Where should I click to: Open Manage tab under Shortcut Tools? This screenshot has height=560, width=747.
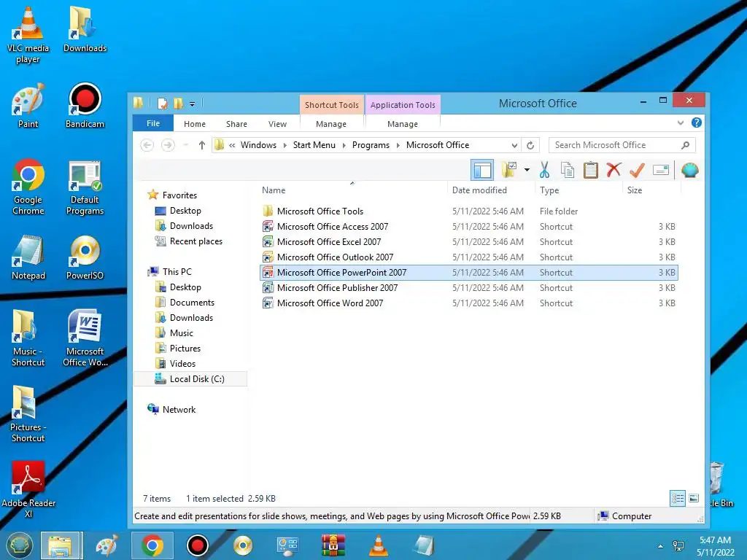pyautogui.click(x=331, y=124)
